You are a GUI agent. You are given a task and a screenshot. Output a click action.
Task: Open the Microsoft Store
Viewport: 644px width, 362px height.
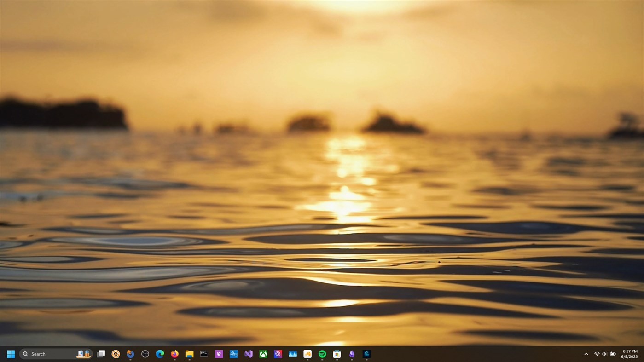pyautogui.click(x=337, y=354)
